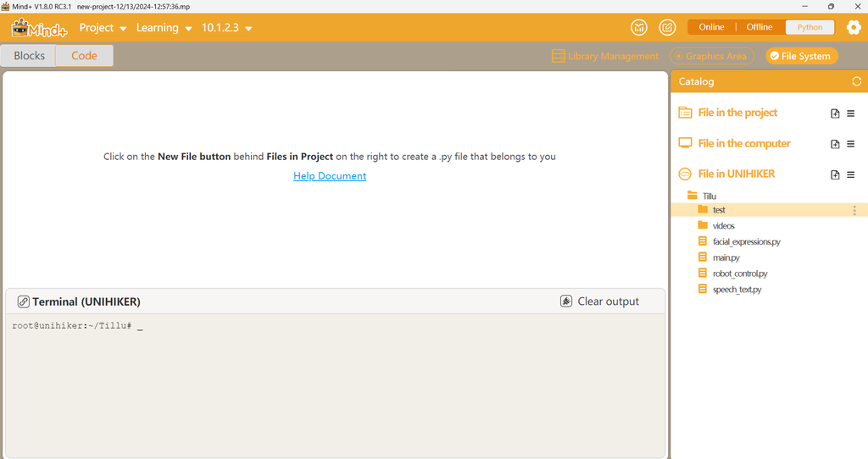Viewport: 868px width, 459px height.
Task: Click the Terminal (UNIHIKER) link icon
Action: click(23, 301)
